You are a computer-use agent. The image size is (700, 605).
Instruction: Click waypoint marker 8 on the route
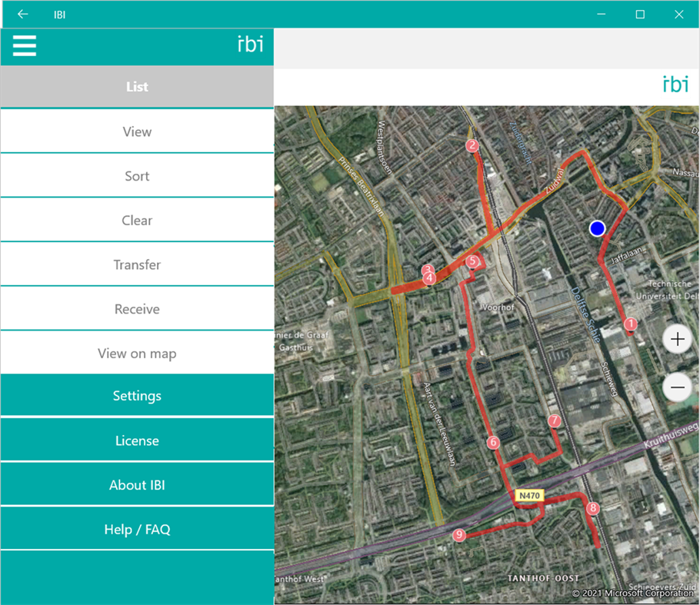tap(593, 508)
